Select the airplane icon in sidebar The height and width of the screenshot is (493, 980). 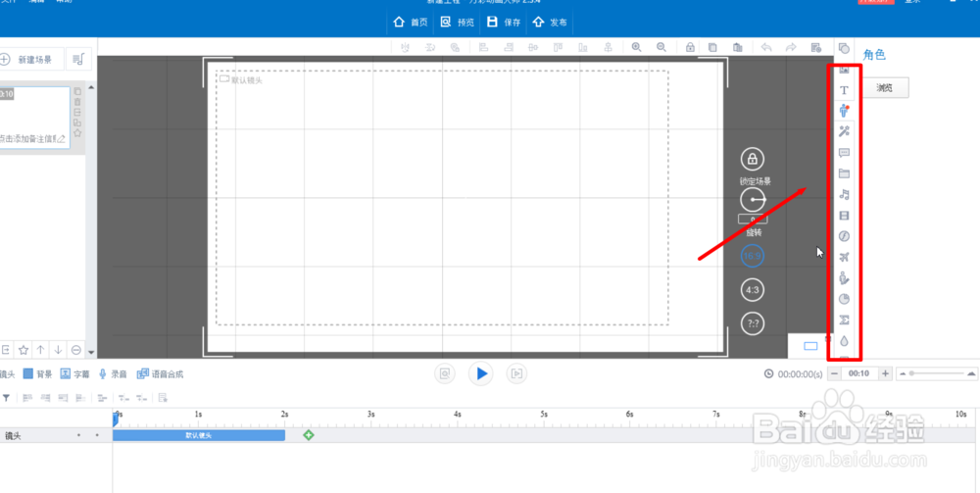844,257
